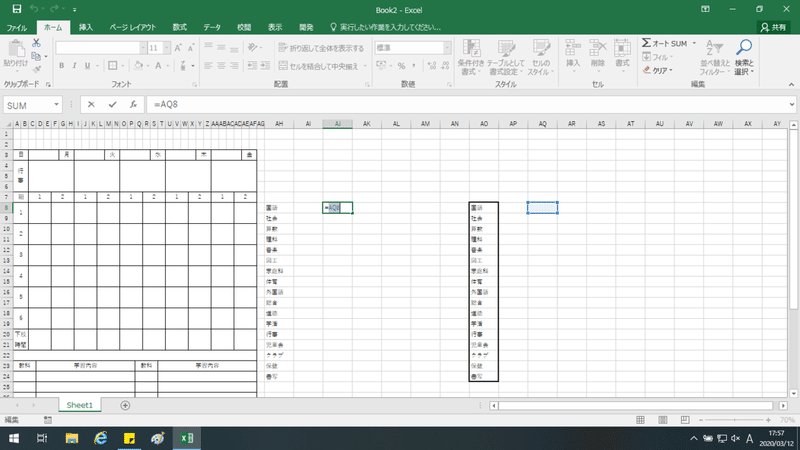Switch to Insert ribbon tab
Screen dimensions: 800x450
[86, 28]
